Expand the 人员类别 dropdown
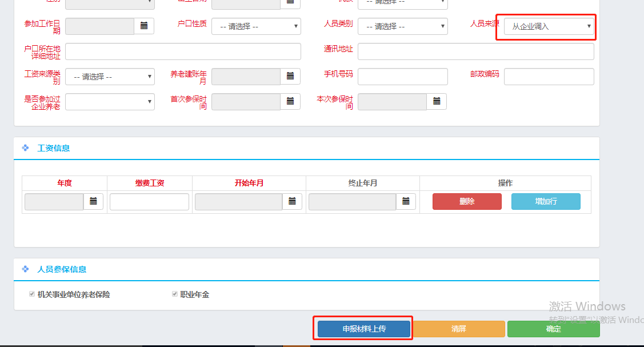Screen dimensions: 644x347 (402, 26)
